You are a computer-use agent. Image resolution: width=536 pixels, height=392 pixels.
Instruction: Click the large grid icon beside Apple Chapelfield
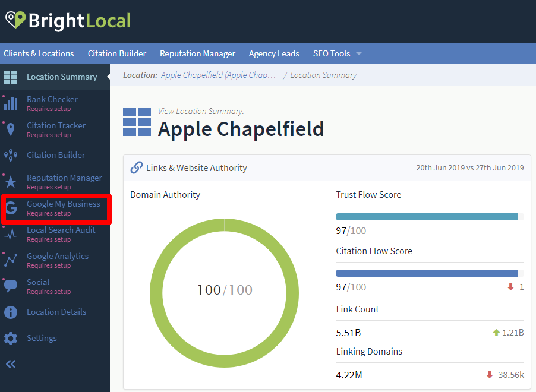[x=137, y=122]
